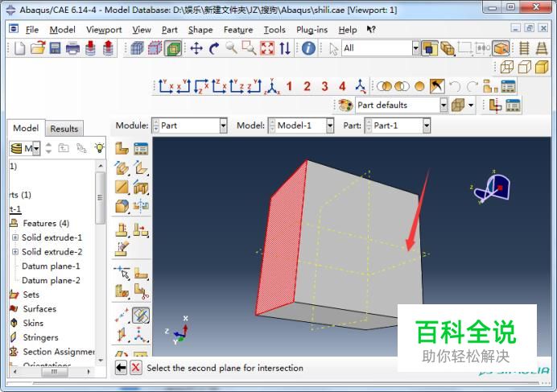Viewport: 557px width, 392px height.
Task: Open a model database with folder icon
Action: pos(38,48)
